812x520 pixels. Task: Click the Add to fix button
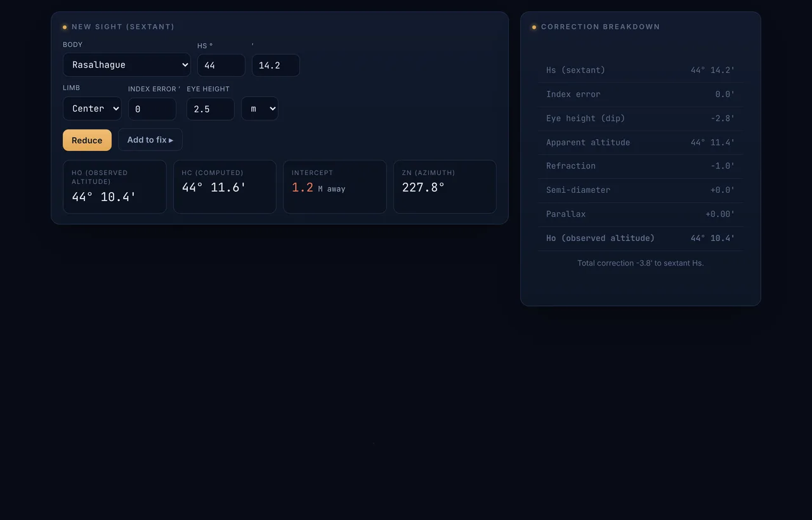(x=150, y=140)
